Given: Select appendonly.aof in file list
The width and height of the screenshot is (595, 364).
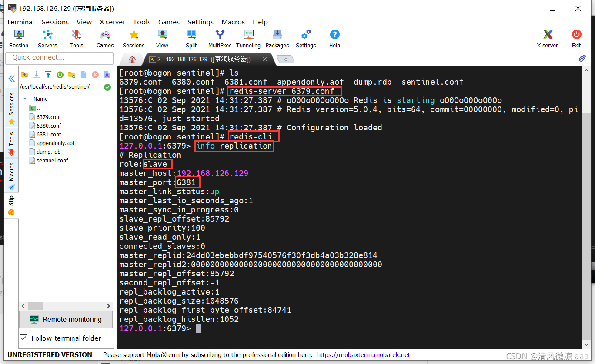Looking at the screenshot, I should pyautogui.click(x=52, y=143).
